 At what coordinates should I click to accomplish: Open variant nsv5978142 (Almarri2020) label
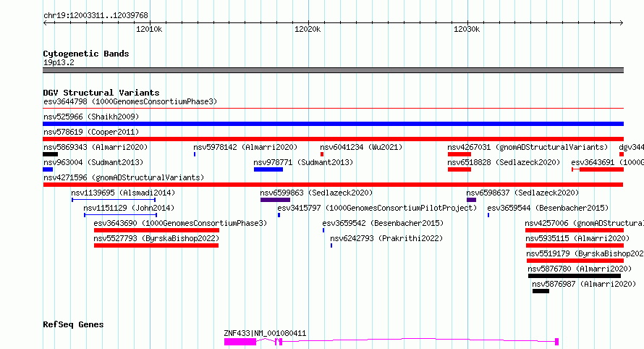coord(245,147)
